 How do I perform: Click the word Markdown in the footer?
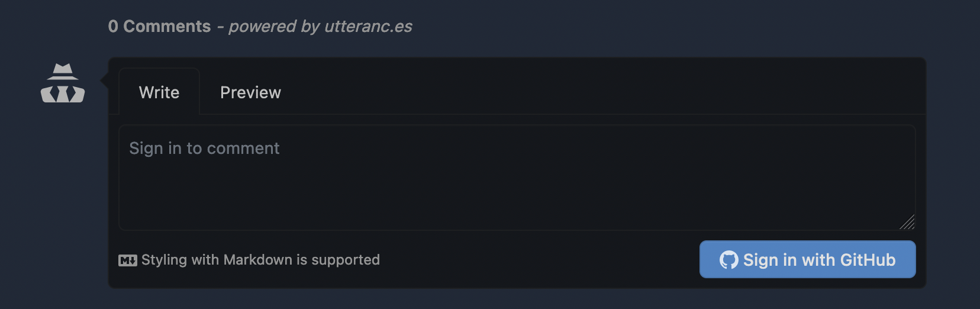[258, 260]
